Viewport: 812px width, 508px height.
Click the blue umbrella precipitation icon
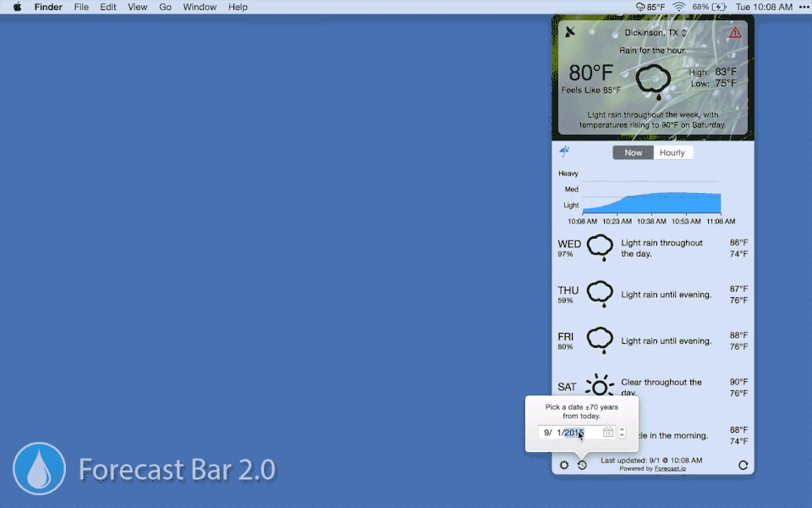click(x=564, y=152)
